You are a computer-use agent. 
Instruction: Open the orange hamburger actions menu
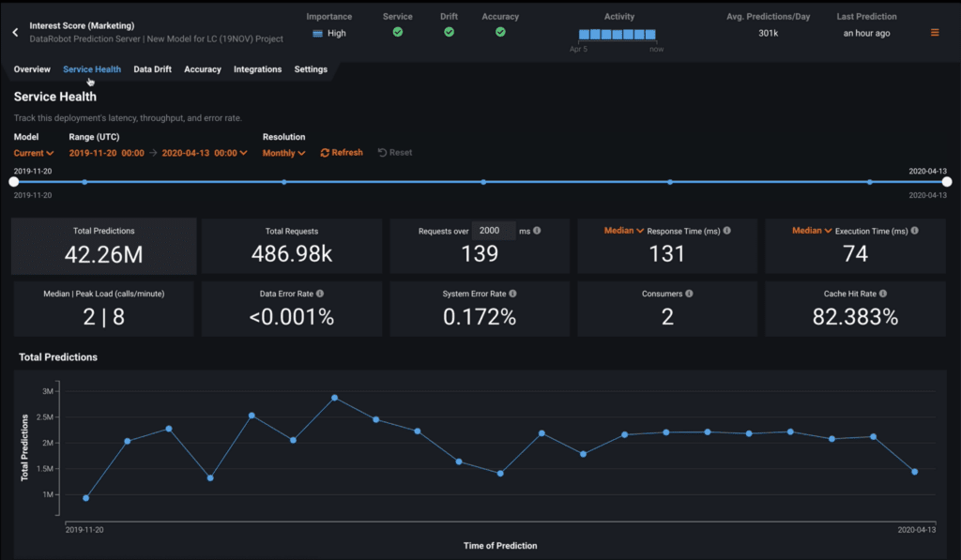[x=935, y=33]
